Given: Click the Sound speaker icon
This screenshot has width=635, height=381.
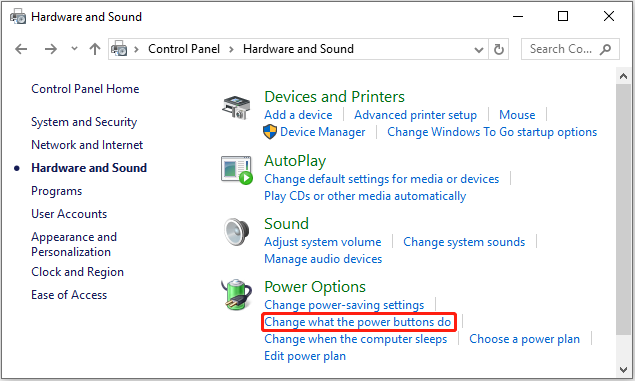Looking at the screenshot, I should coord(237,232).
